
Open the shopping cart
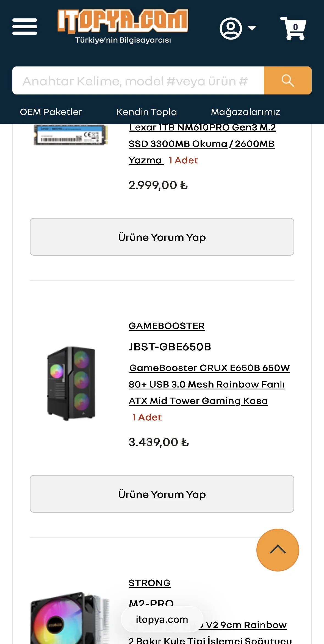(293, 28)
